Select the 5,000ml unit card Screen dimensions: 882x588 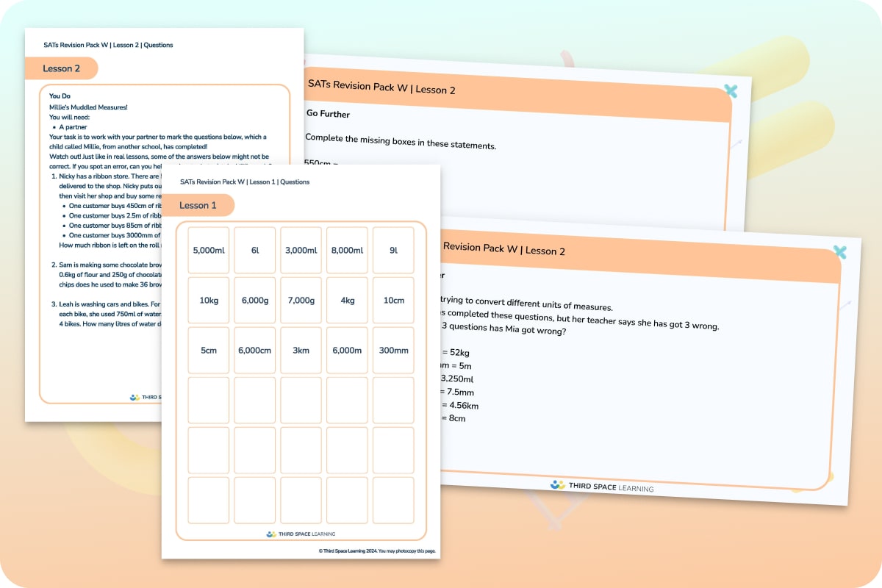[208, 250]
